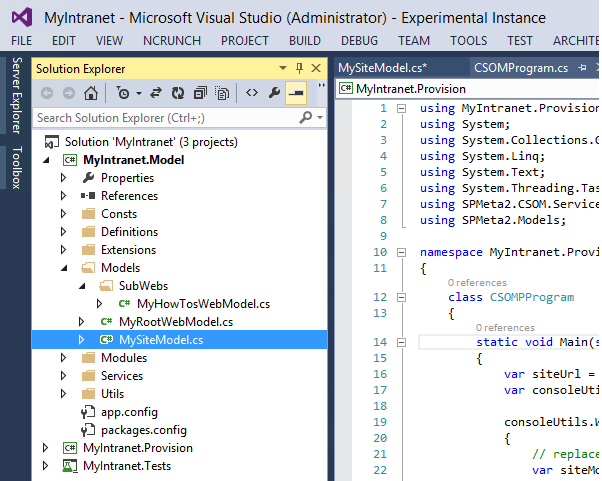Collapse the SubWebs folder
This screenshot has width=602, height=481.
tap(82, 286)
